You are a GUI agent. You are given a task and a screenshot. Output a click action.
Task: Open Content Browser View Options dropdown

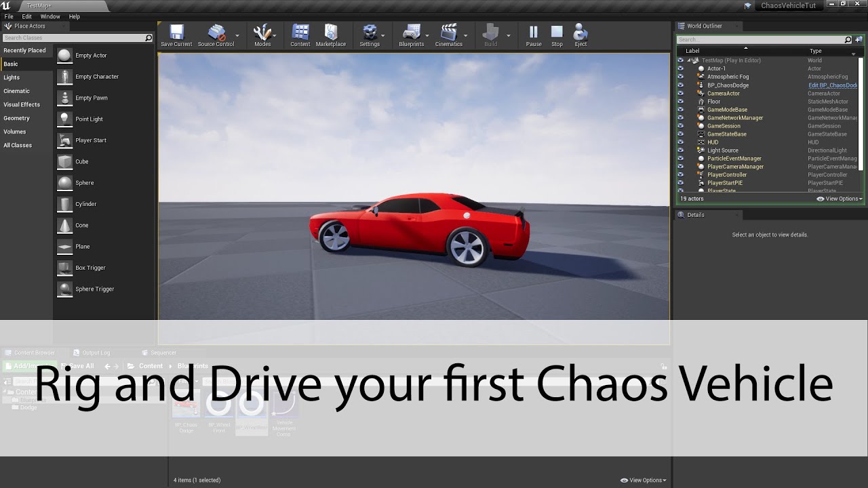click(x=644, y=480)
